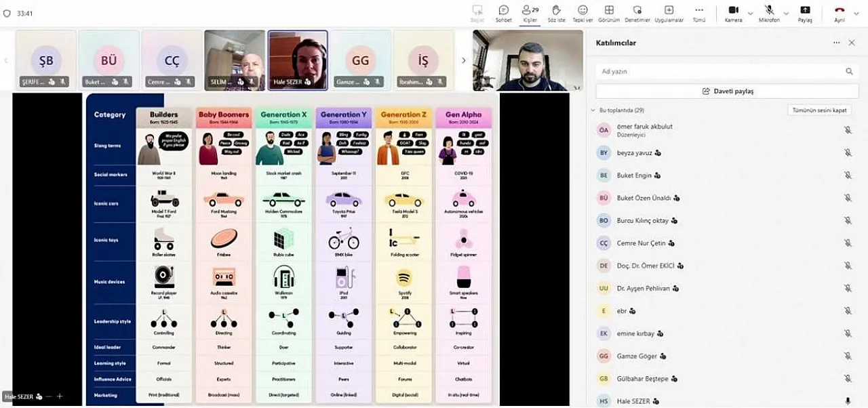Expand the Mikrofon options arrow
Image resolution: width=868 pixels, height=408 pixels.
pyautogui.click(x=786, y=13)
